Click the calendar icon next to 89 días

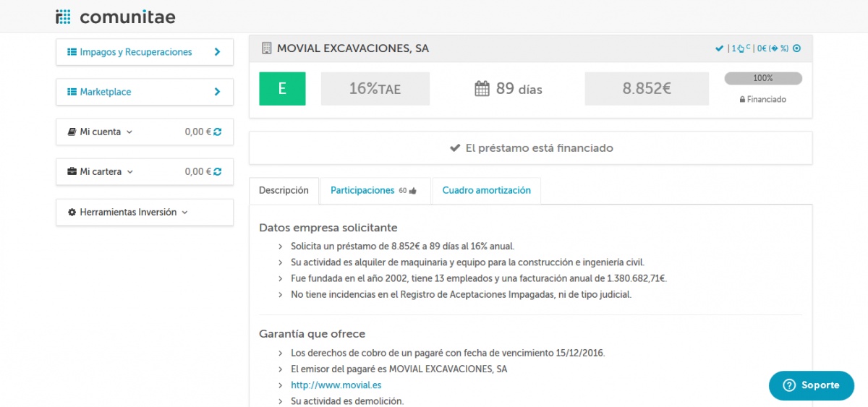482,89
